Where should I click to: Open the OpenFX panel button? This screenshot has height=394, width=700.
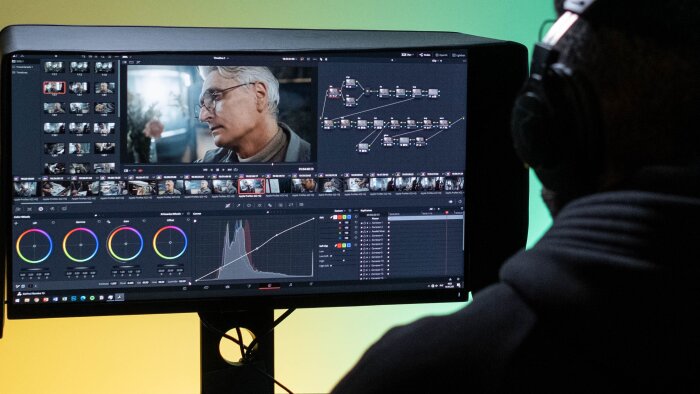point(442,55)
